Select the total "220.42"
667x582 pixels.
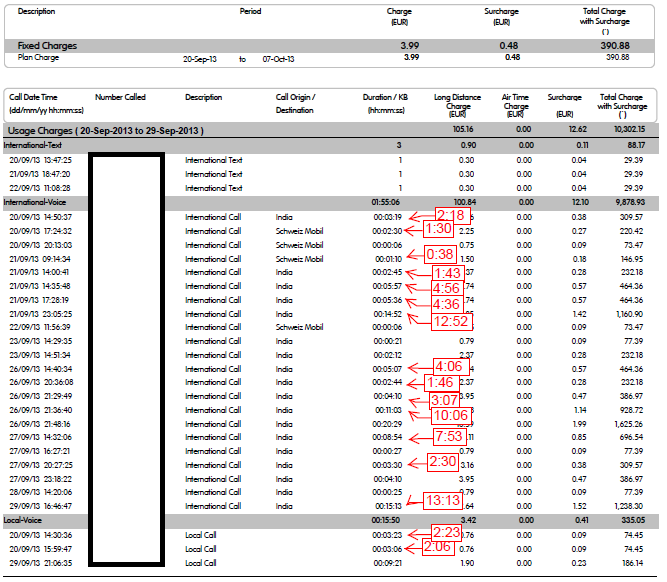tap(631, 231)
